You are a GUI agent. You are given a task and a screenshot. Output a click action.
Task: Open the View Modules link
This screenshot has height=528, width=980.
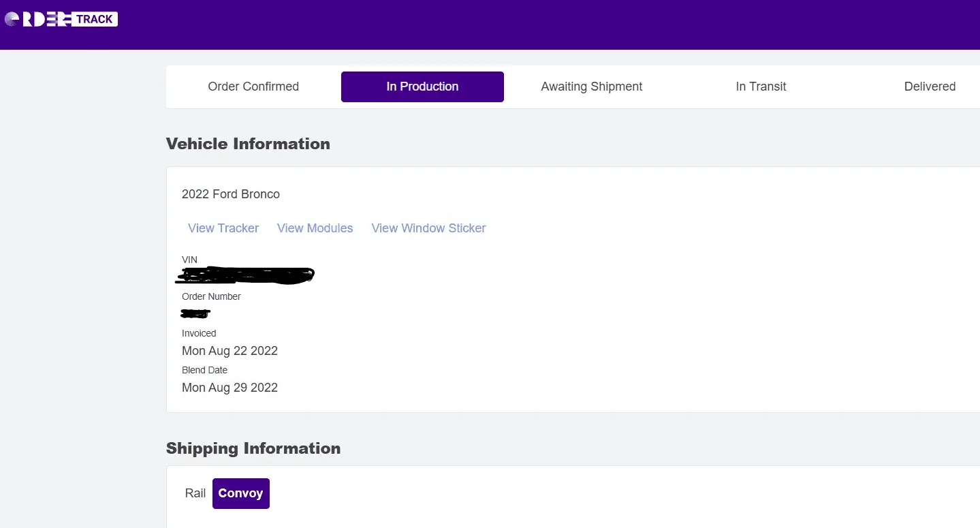tap(315, 228)
